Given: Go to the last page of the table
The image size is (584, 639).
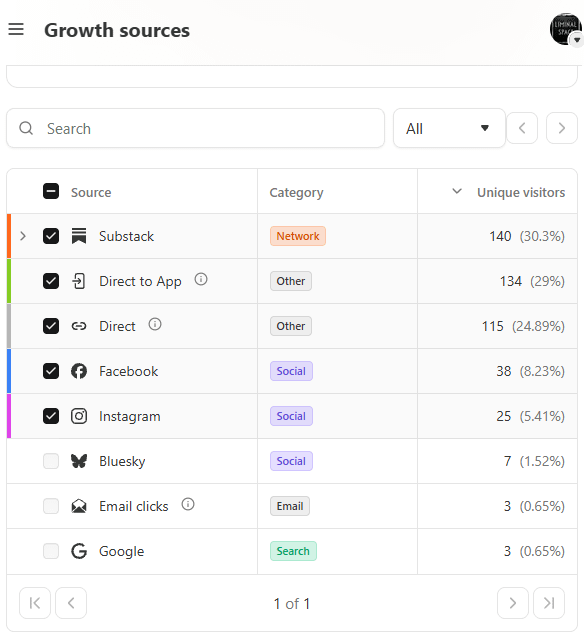Looking at the screenshot, I should pos(549,603).
